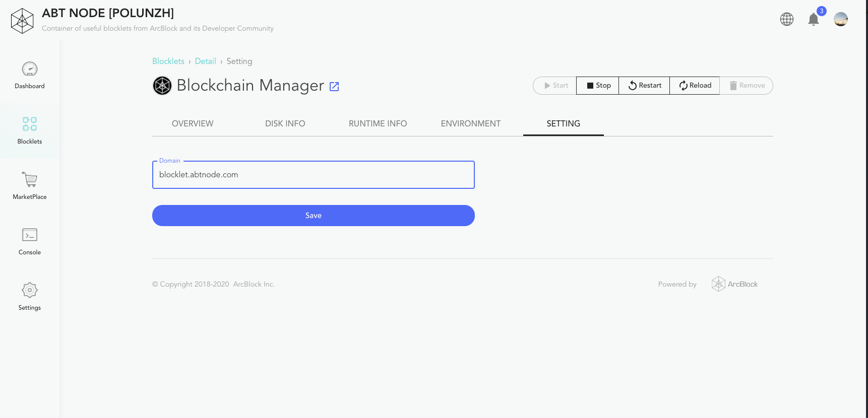This screenshot has height=418, width=868.
Task: Click the Start button
Action: (x=555, y=86)
